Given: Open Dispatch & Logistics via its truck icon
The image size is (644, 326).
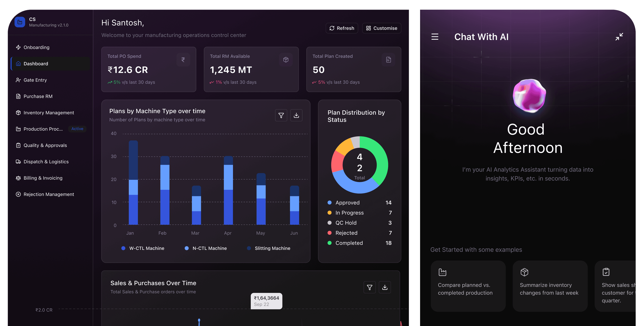Looking at the screenshot, I should 18,162.
